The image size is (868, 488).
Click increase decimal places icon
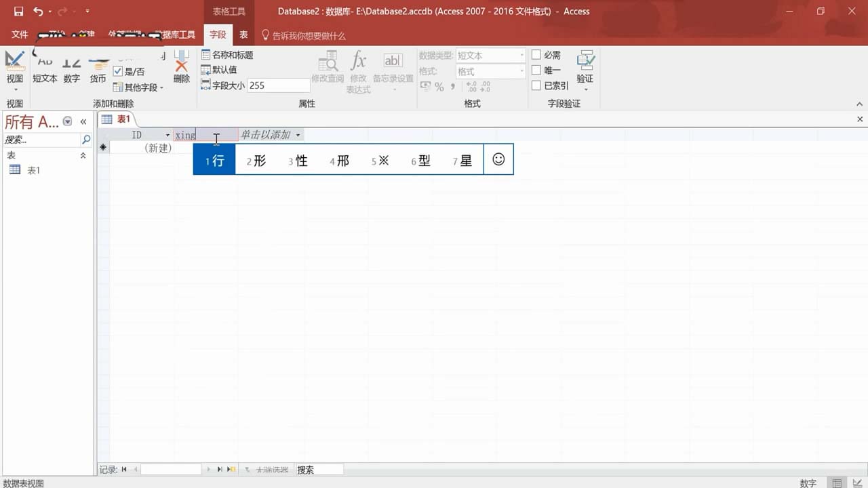471,86
